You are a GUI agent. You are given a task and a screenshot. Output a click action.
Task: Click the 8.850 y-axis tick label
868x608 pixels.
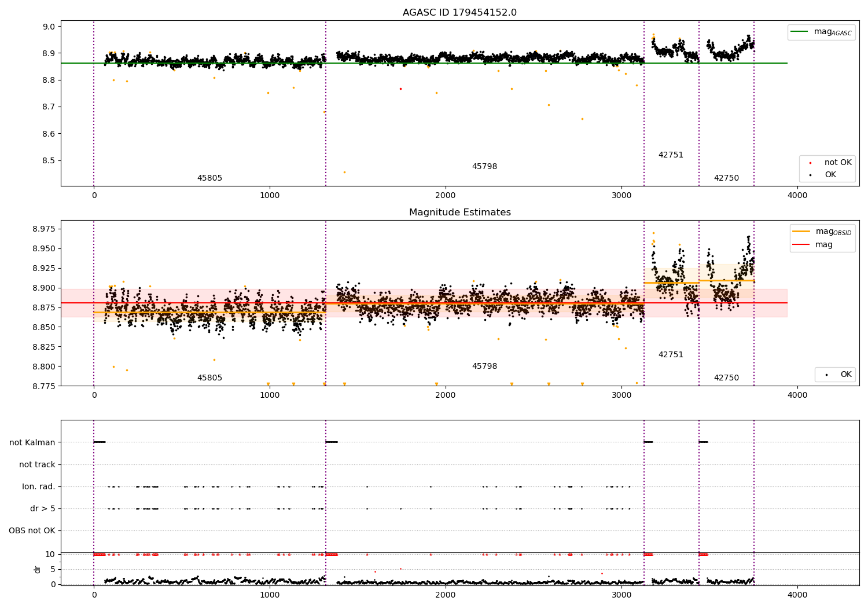coord(44,327)
